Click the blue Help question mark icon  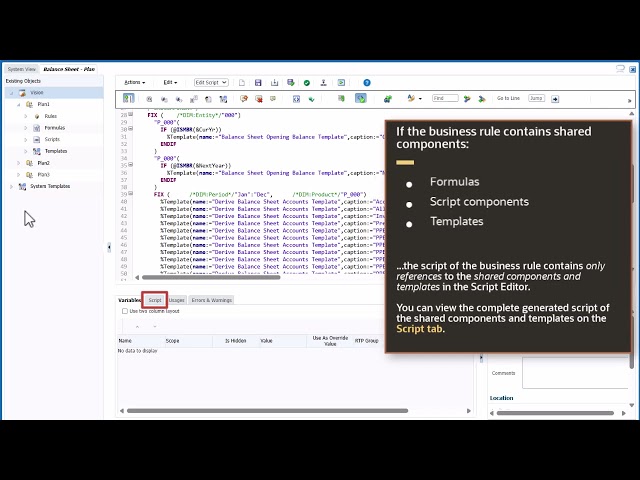tap(367, 82)
